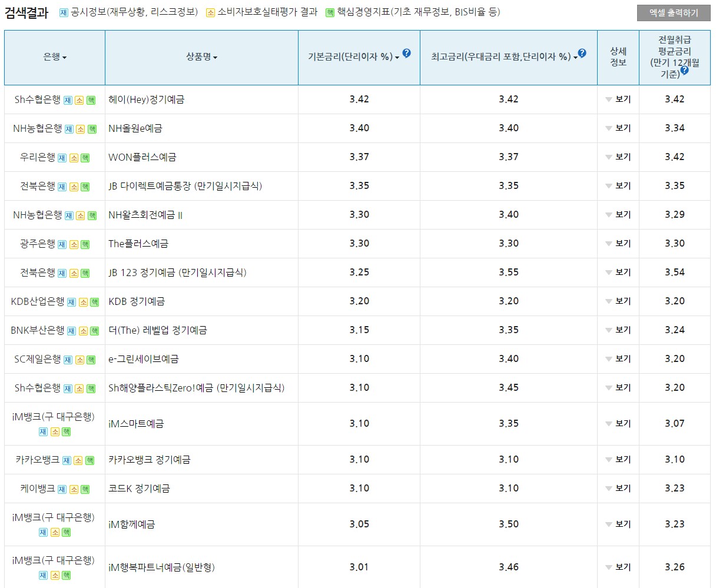Click 공시정보(재무상황, 리스크정보) legend text
This screenshot has height=588, width=716.
click(x=134, y=12)
